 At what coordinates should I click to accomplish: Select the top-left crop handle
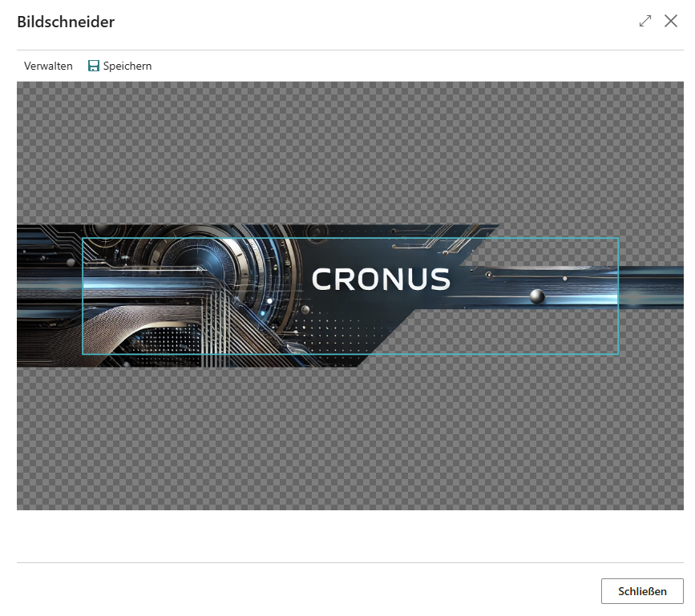83,237
